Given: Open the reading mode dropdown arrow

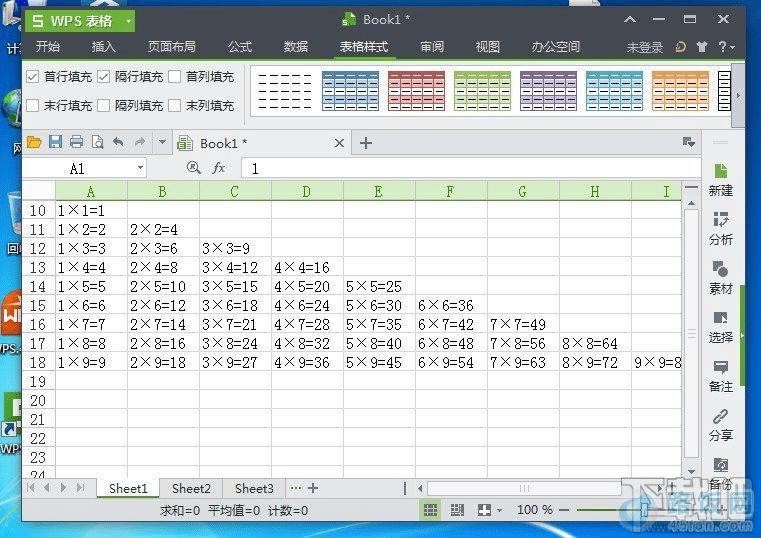Looking at the screenshot, I should click(x=499, y=510).
